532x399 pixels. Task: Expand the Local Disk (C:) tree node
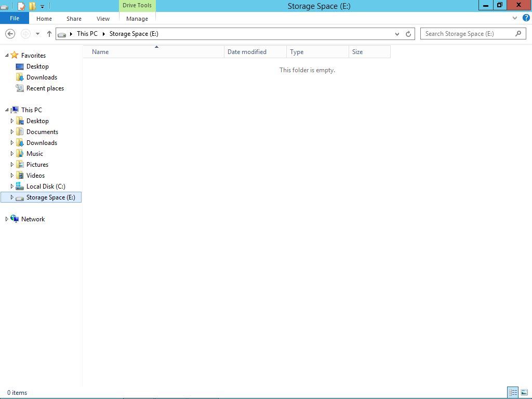(12, 186)
